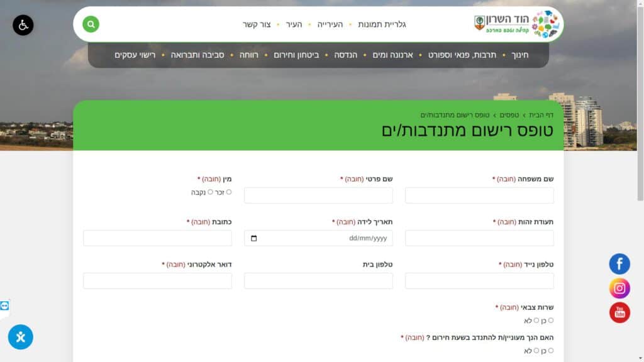Screen dimensions: 644x362
Task: Select כן for military service
Action: pyautogui.click(x=551, y=321)
